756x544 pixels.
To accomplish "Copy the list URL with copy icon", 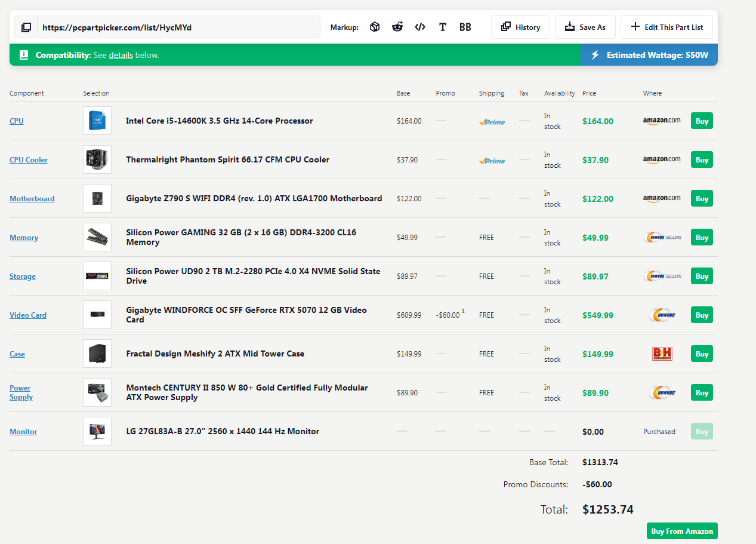I will (x=26, y=27).
